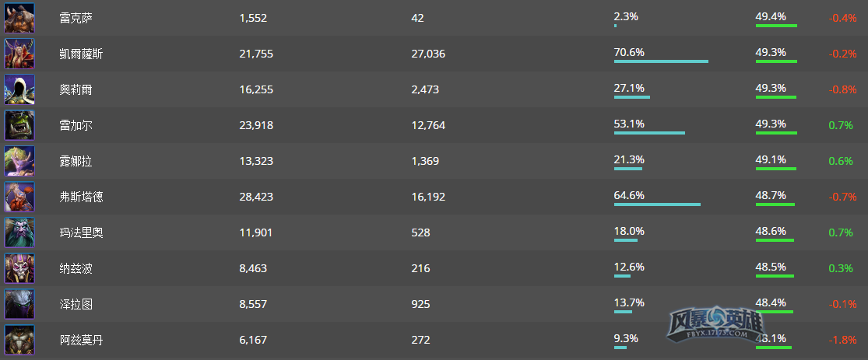Click the 49.4% win rate bar
The height and width of the screenshot is (360, 868).
coord(776,26)
